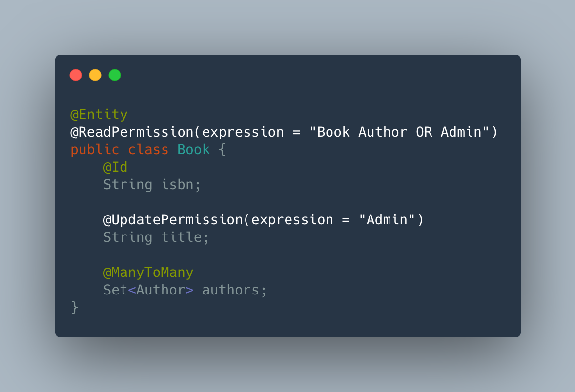Click the @Entity annotation
Screen dimensions: 575x392
99,115
